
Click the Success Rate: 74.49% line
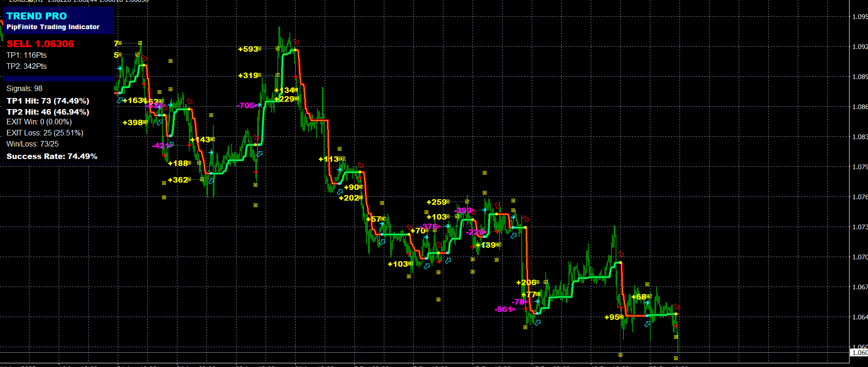(x=52, y=156)
